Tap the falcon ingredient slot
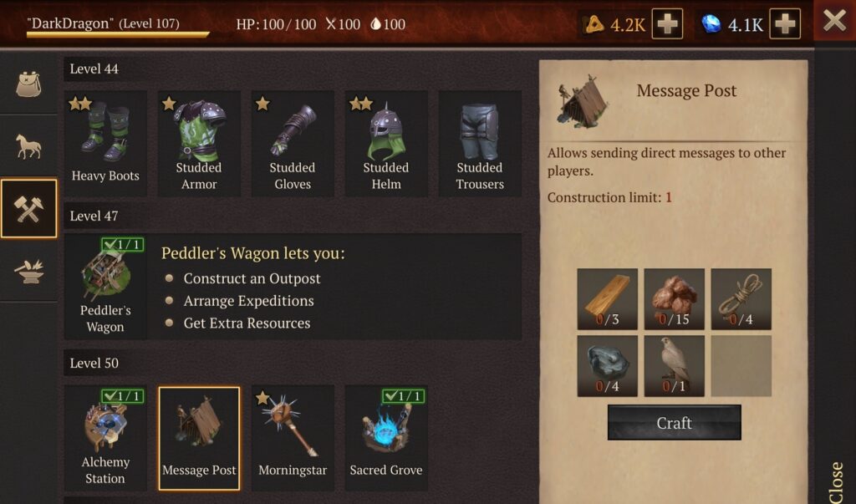 pos(675,366)
